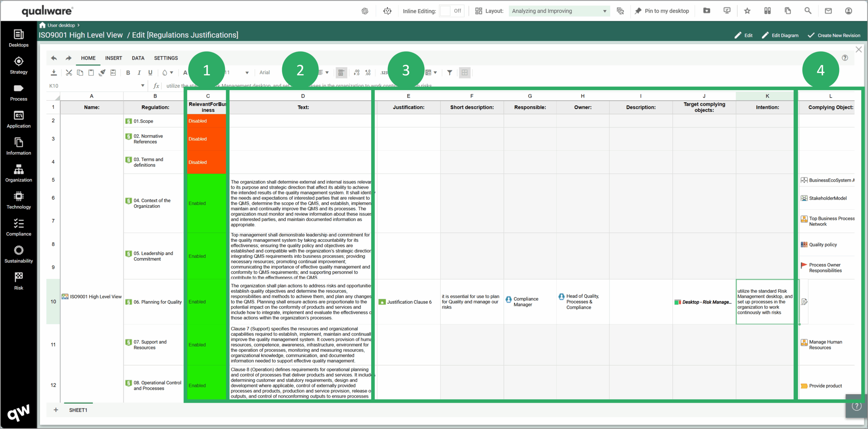Open the SETTINGS tab

166,58
